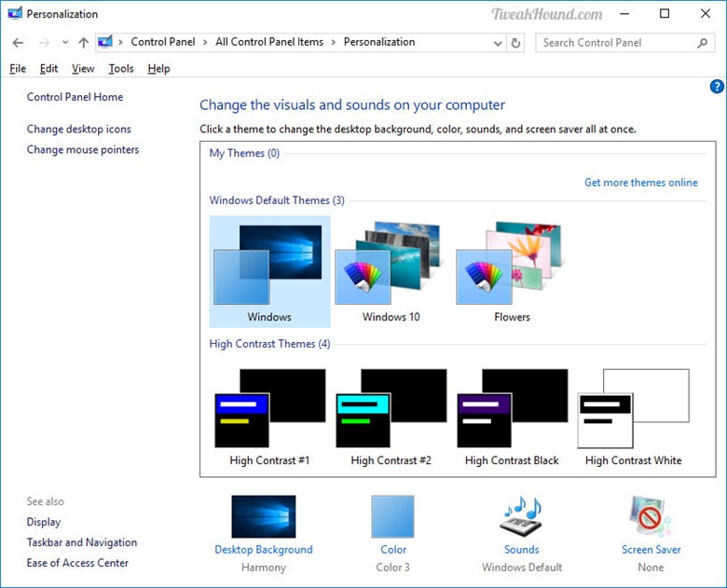Expand the chevron before Control Panel breadcrumb

[x=120, y=42]
